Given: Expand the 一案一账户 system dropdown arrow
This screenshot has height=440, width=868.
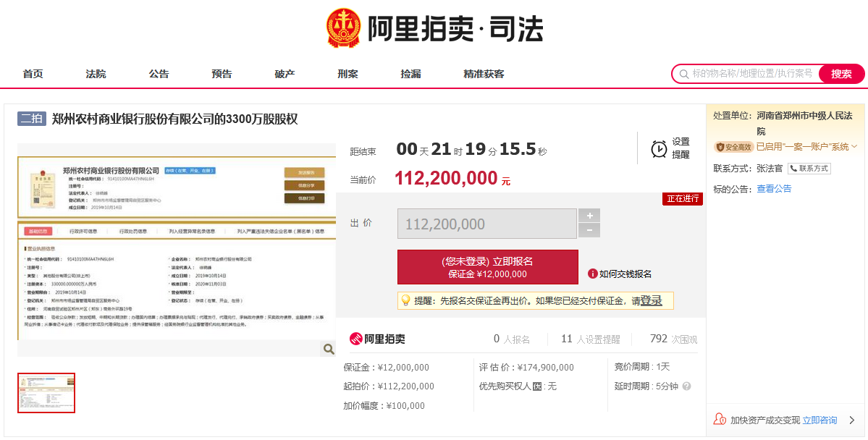Looking at the screenshot, I should [x=854, y=147].
